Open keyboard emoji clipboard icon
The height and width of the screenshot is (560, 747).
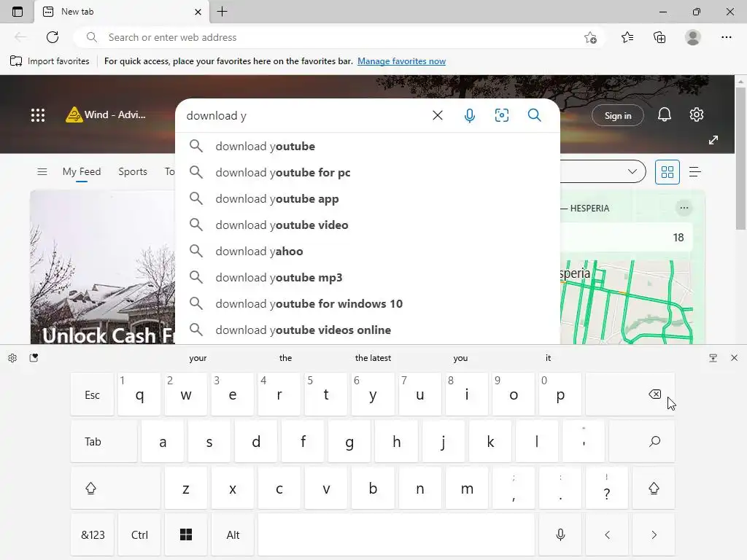(x=34, y=358)
